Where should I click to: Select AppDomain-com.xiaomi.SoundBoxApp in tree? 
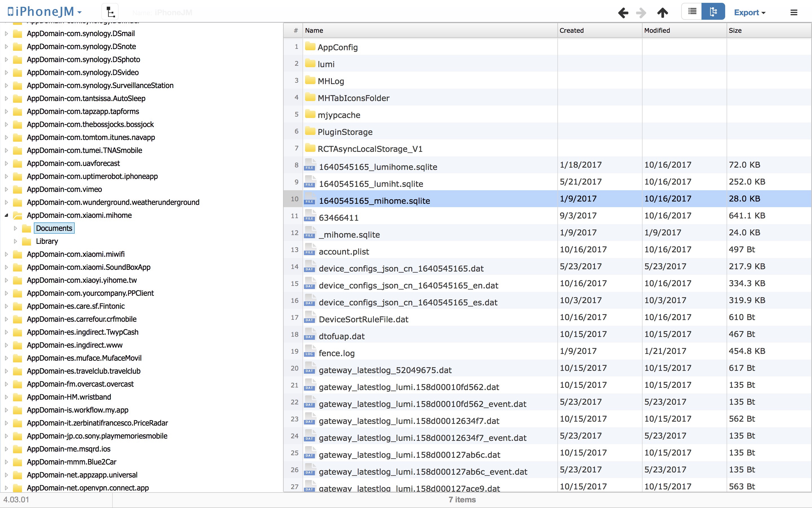[x=89, y=267]
